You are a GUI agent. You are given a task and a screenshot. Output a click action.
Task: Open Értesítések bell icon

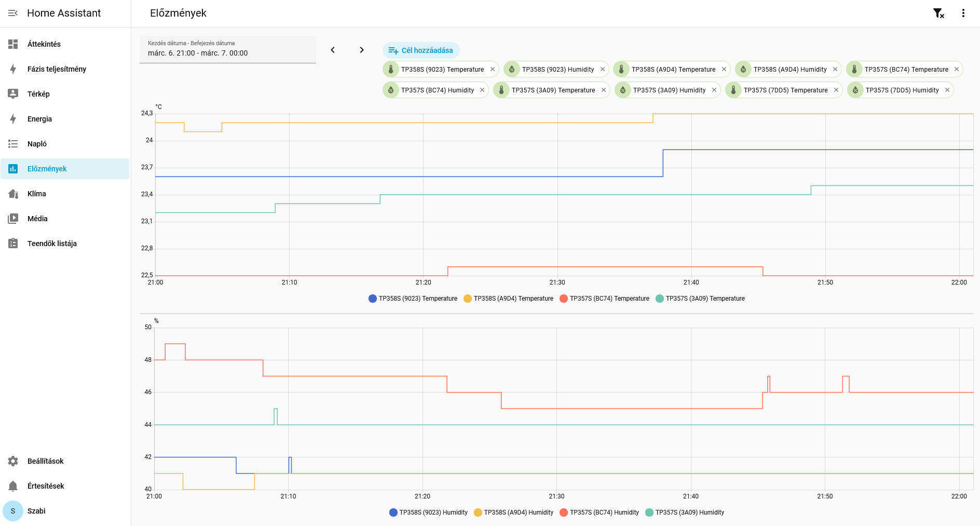[x=13, y=486]
